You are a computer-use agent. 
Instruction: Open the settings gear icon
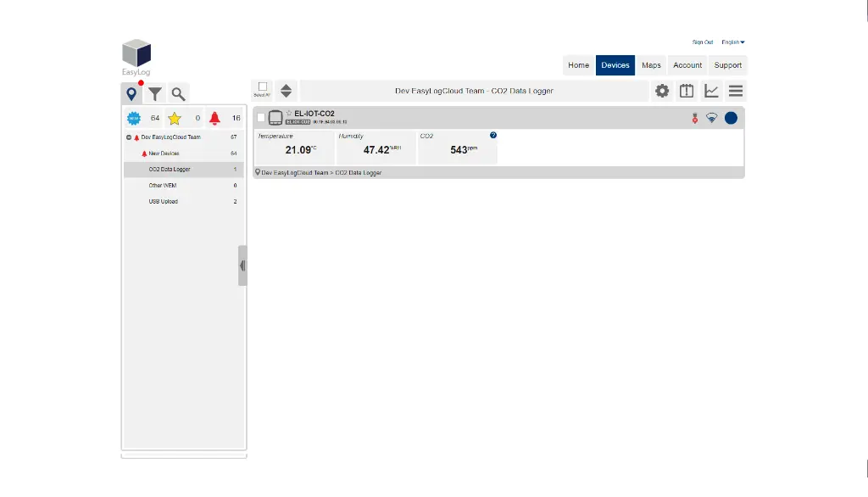coord(662,91)
